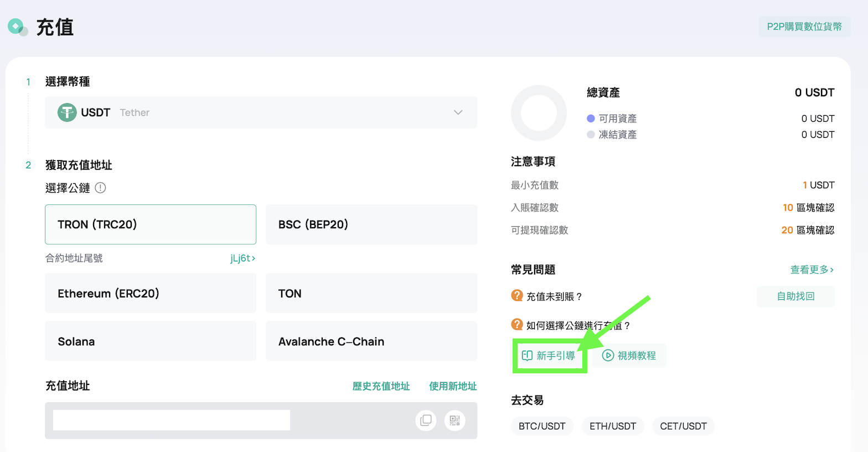
Task: Click the 可用資產 legend entry
Action: point(612,119)
